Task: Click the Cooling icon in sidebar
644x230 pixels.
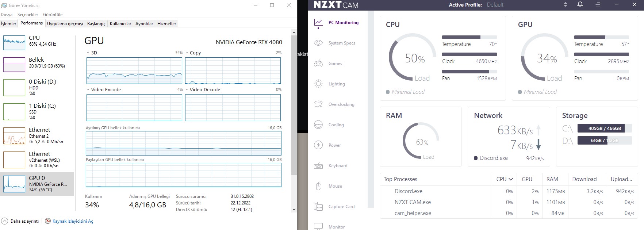Action: coord(318,125)
